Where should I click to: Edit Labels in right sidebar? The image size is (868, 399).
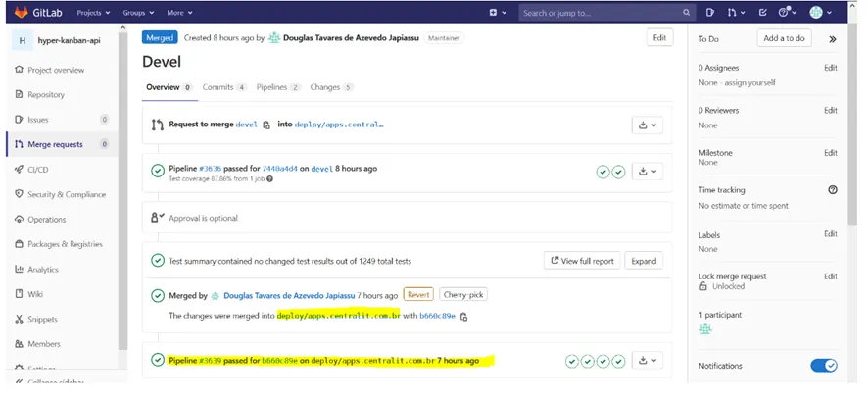coord(831,234)
